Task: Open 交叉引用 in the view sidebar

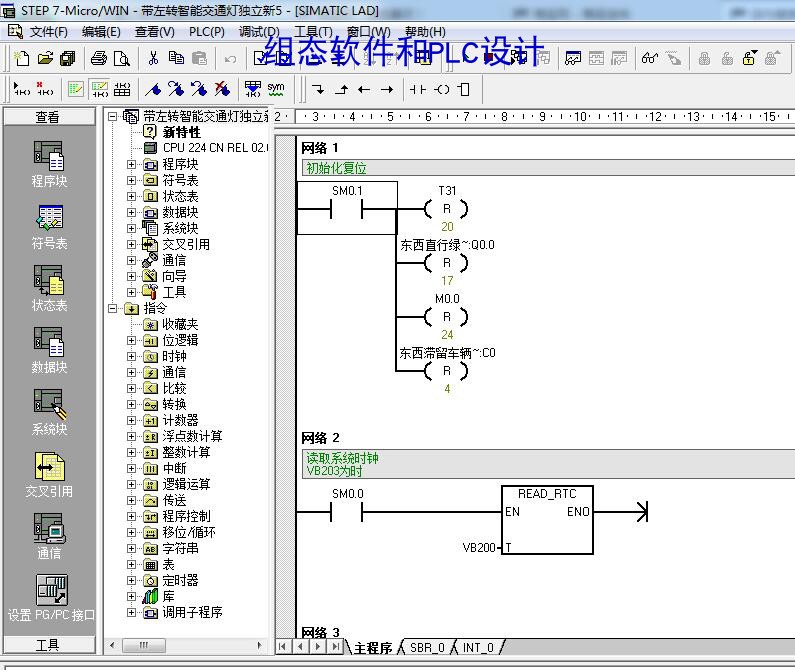Action: [49, 474]
